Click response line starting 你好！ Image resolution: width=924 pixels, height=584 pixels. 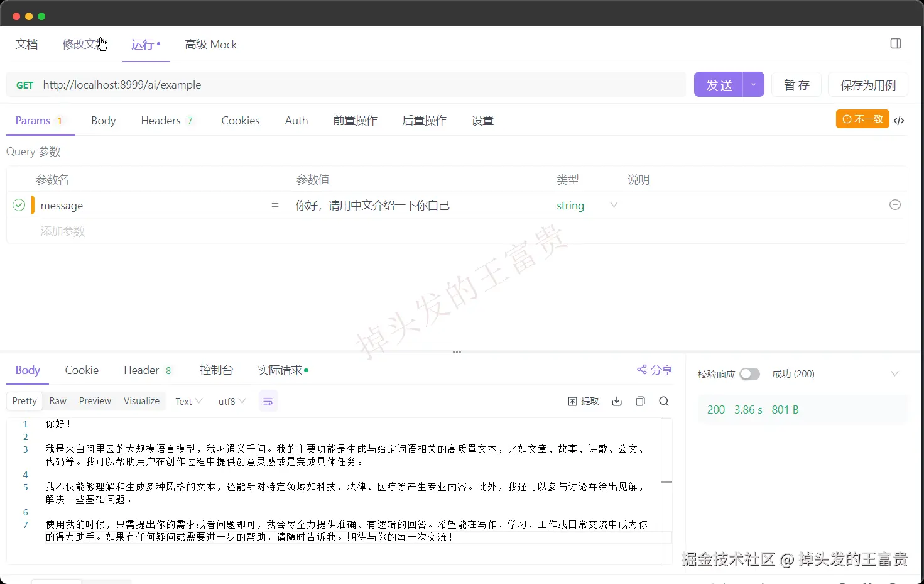(58, 424)
